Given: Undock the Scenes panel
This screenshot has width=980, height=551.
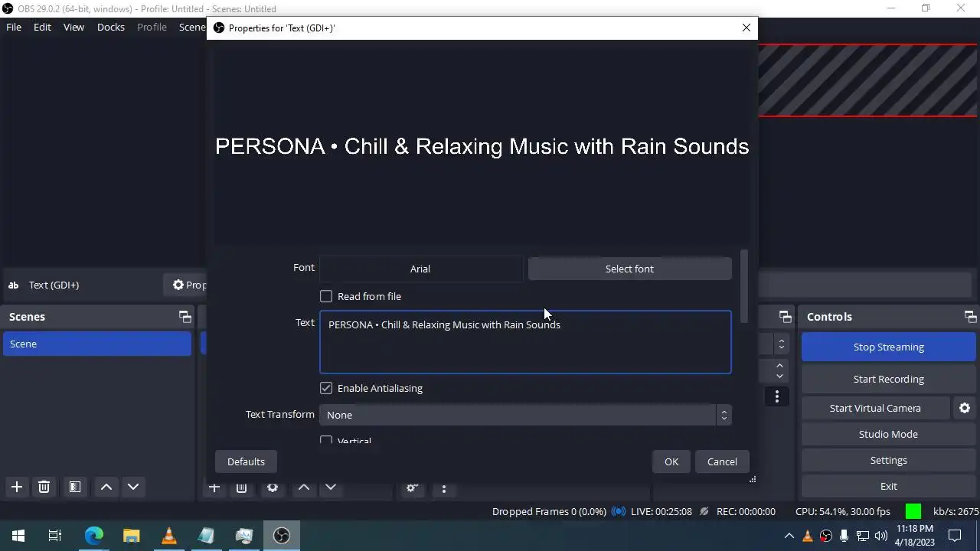Looking at the screenshot, I should click(x=185, y=317).
